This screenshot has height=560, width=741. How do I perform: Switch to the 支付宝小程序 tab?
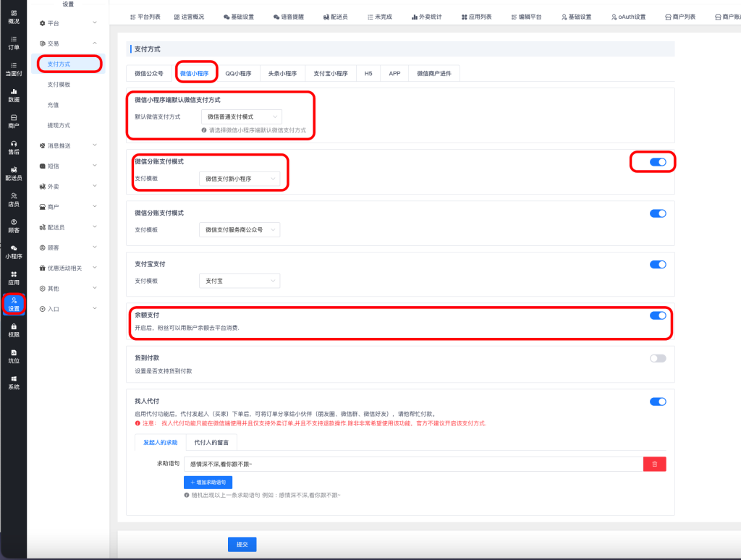330,73
